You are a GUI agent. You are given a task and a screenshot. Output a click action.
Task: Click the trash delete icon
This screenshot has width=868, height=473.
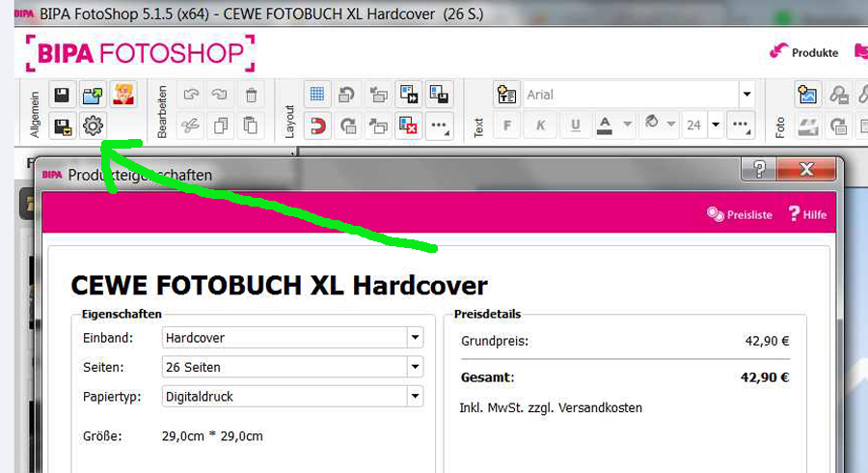click(251, 95)
